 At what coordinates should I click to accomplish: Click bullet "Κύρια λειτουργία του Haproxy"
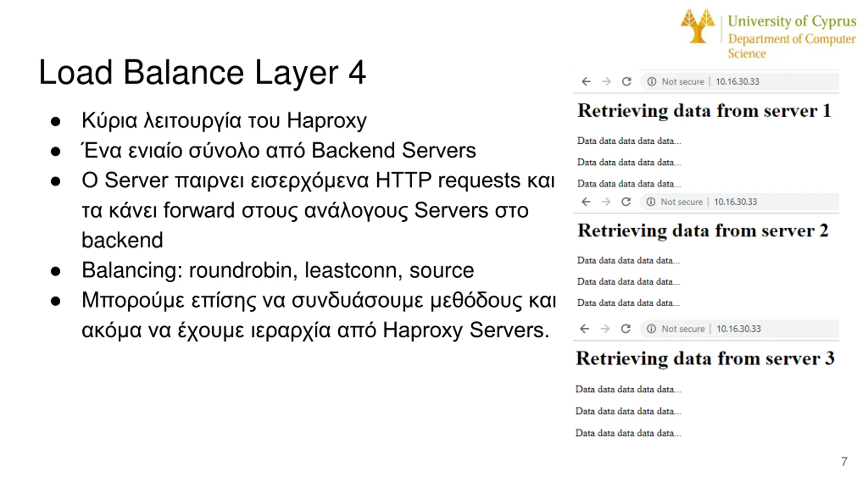coord(224,121)
